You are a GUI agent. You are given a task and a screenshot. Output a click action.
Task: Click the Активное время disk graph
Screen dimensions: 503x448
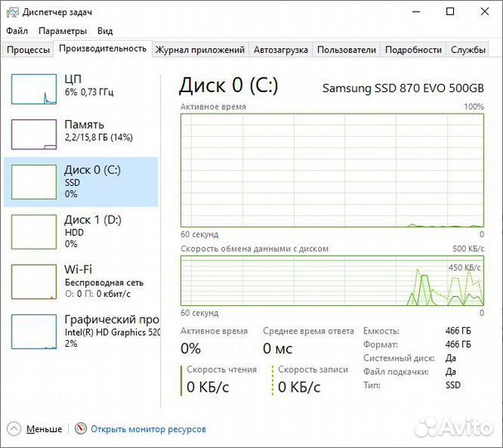point(332,170)
